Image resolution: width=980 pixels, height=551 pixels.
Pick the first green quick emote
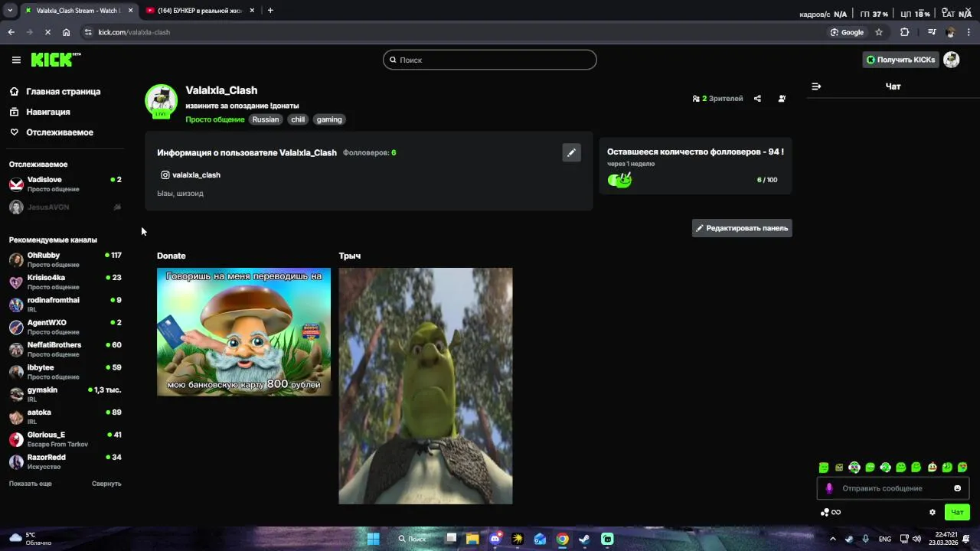click(x=824, y=468)
